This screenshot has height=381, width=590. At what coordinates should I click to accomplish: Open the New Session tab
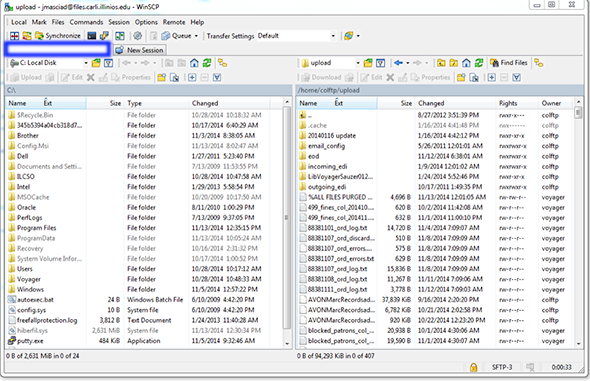(140, 50)
